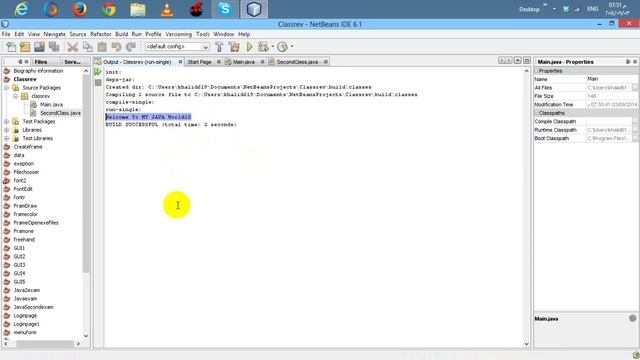
Task: Open Boot Classpath editor button
Action: tap(635, 138)
